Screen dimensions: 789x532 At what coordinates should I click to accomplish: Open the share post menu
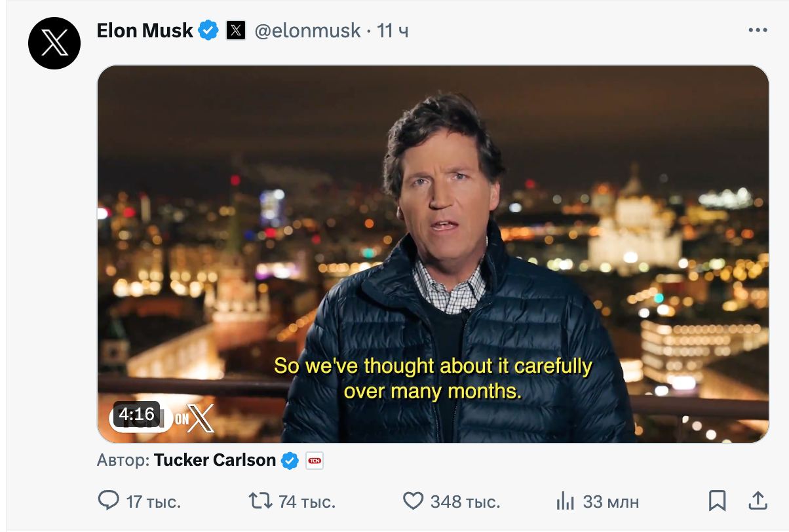pyautogui.click(x=758, y=501)
